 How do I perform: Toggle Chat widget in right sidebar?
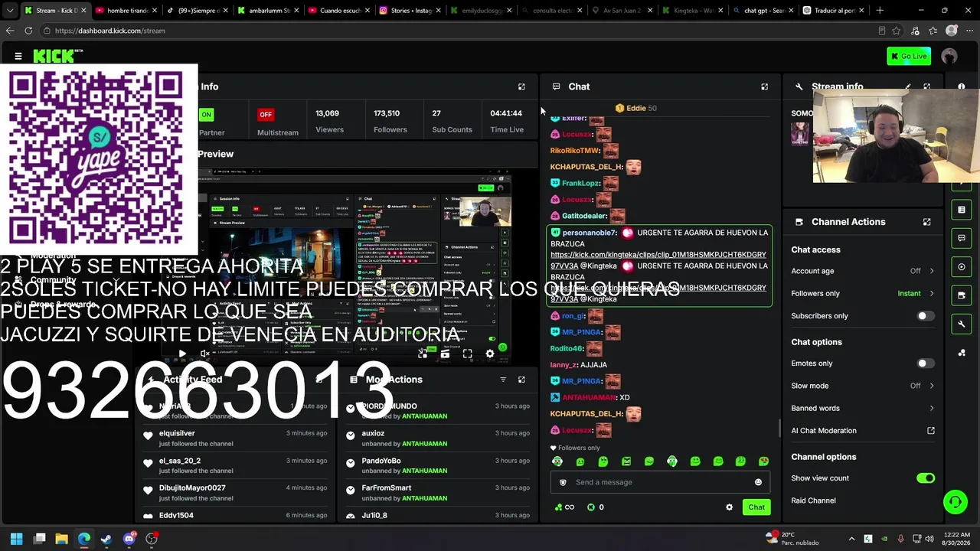(962, 238)
